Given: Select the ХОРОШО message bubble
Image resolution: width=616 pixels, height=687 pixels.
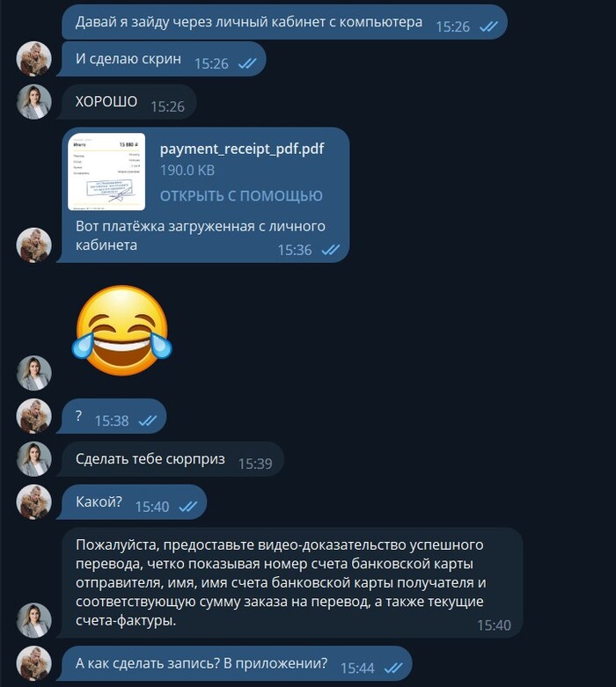Looking at the screenshot, I should [x=127, y=102].
